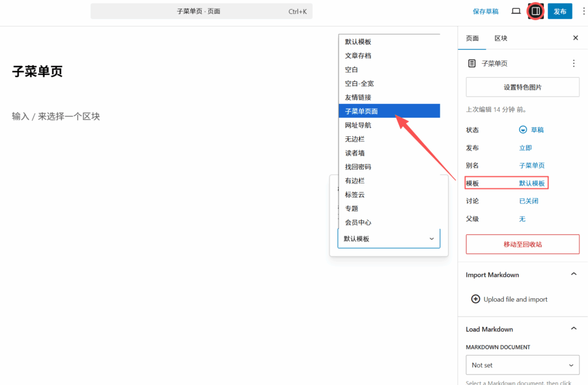Click the plus icon for Upload file
The height and width of the screenshot is (385, 588).
(475, 299)
